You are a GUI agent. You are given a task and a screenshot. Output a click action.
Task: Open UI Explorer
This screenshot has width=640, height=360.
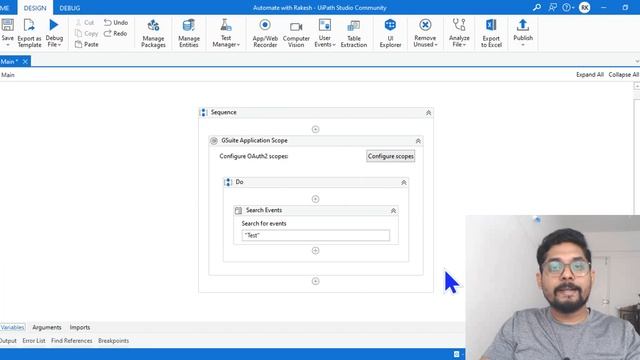tap(390, 33)
